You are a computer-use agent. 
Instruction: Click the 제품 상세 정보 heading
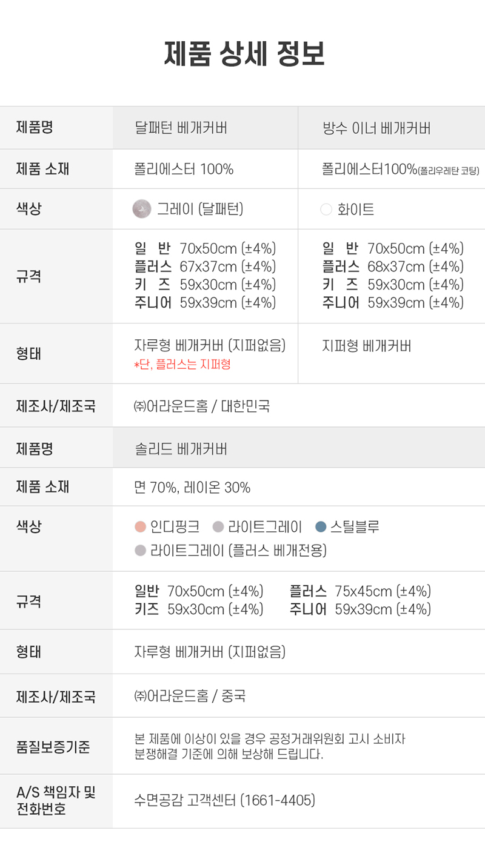[x=244, y=54]
